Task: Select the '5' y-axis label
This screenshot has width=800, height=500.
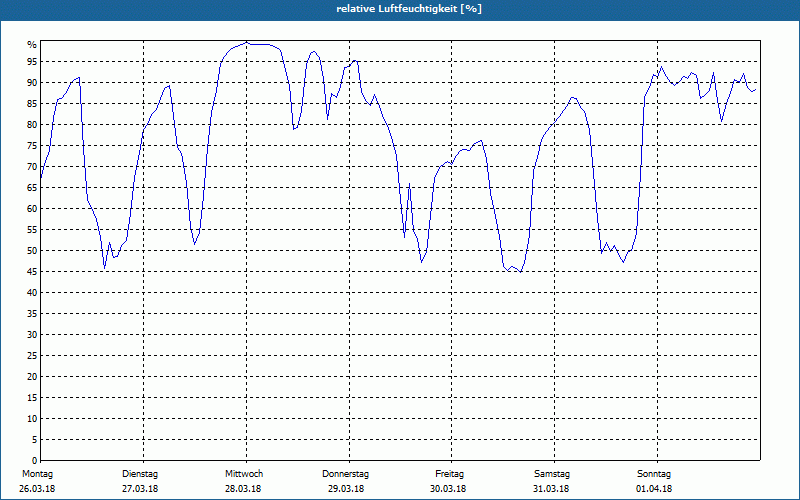Action: click(x=34, y=440)
